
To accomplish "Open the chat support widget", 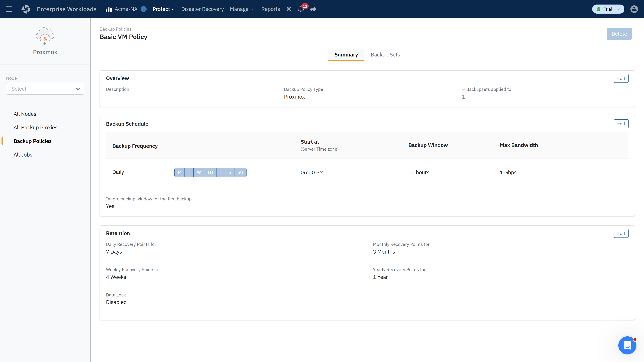I will (x=627, y=345).
